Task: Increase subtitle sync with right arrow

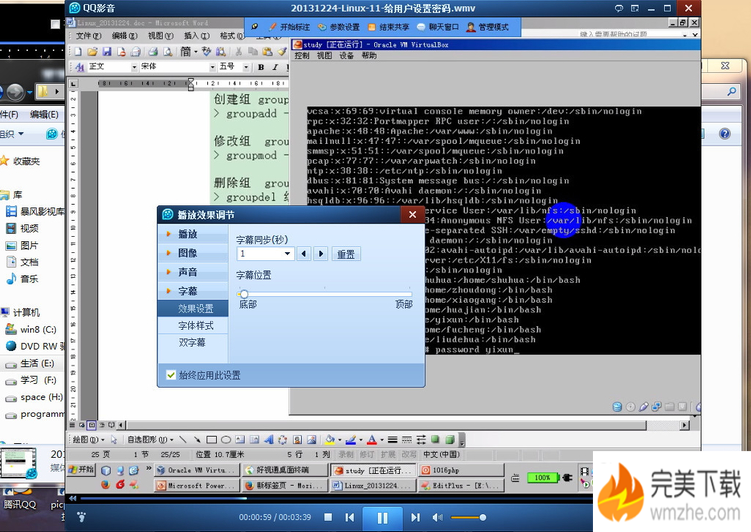Action: (321, 253)
